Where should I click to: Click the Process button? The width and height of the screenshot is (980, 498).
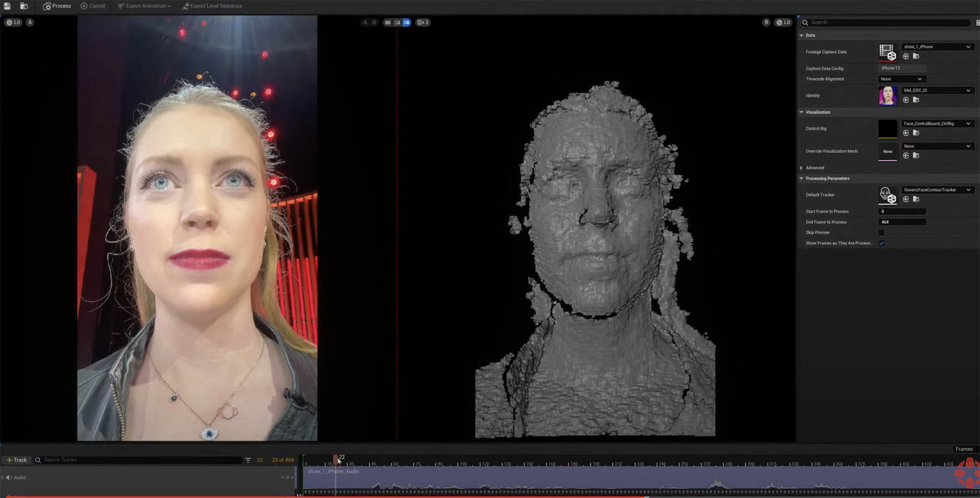tap(57, 6)
